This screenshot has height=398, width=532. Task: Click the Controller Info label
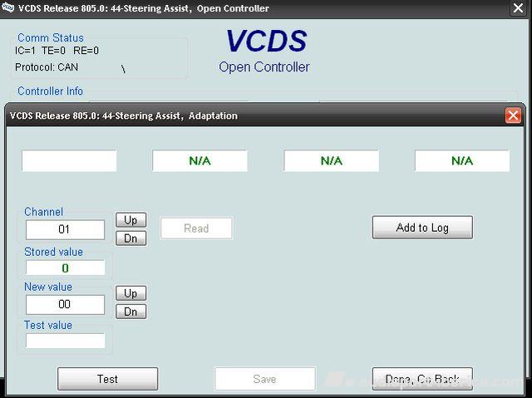(50, 91)
